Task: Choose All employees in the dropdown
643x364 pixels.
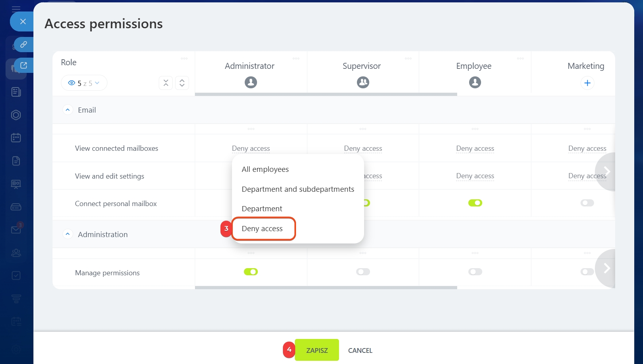Action: pyautogui.click(x=265, y=169)
